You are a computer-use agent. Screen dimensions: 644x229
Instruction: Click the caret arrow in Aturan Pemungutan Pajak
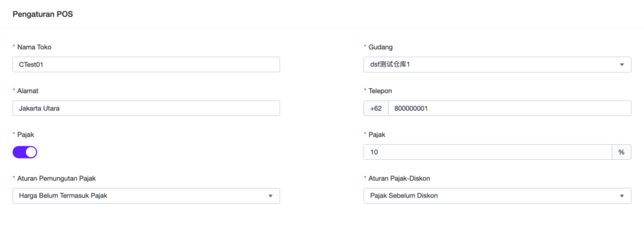tap(270, 196)
